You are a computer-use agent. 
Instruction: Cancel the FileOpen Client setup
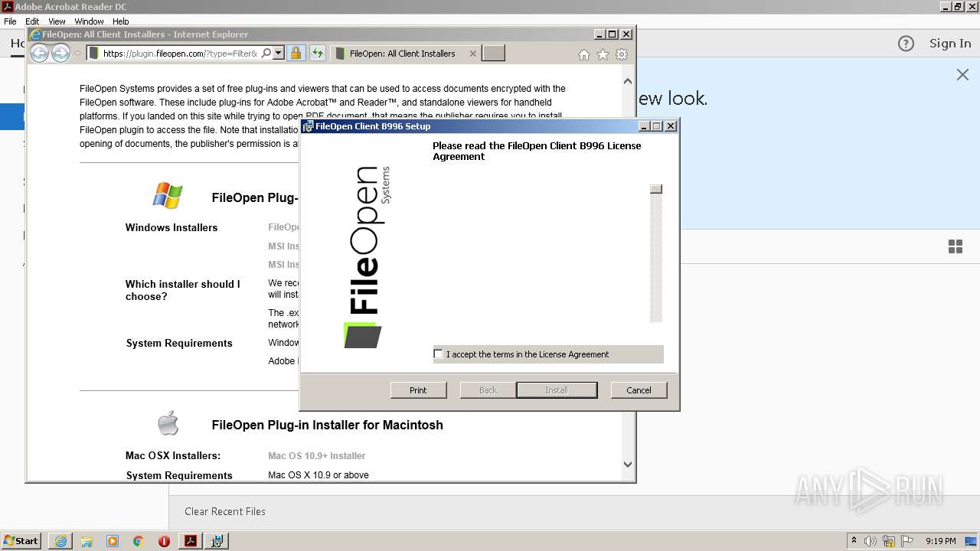point(639,390)
